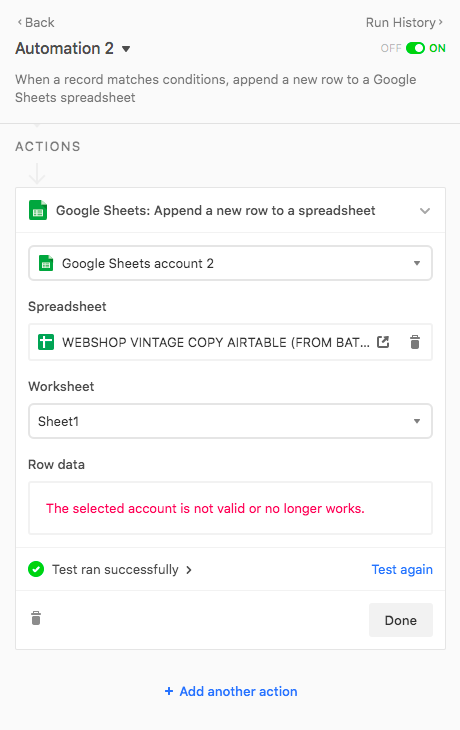This screenshot has height=730, width=460.
Task: Remove the selected spreadsheet via trash icon
Action: [415, 342]
